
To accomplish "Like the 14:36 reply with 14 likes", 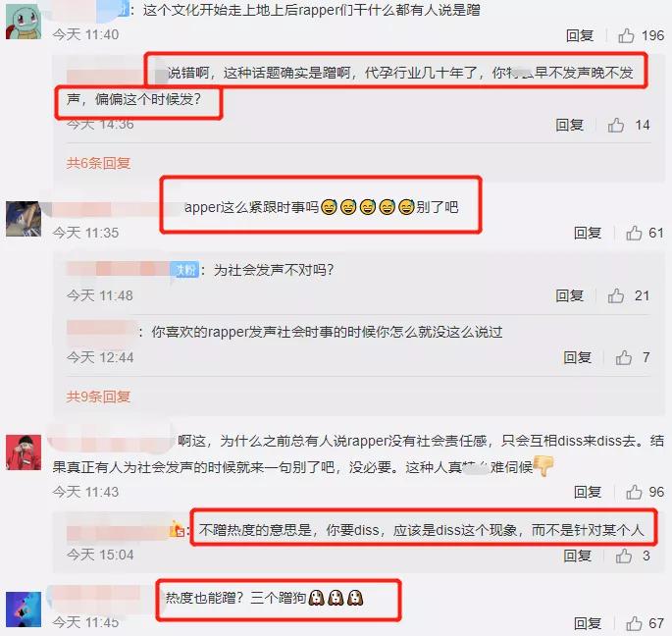I will [x=616, y=125].
